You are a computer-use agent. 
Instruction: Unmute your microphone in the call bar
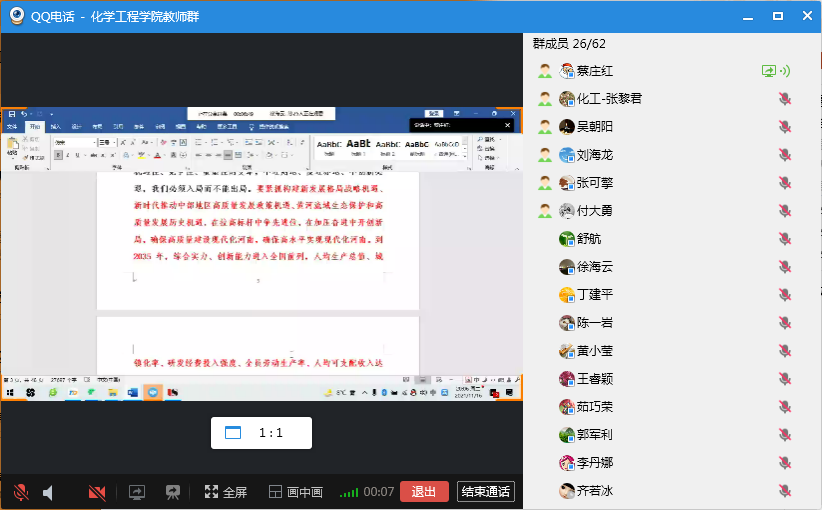tap(20, 492)
